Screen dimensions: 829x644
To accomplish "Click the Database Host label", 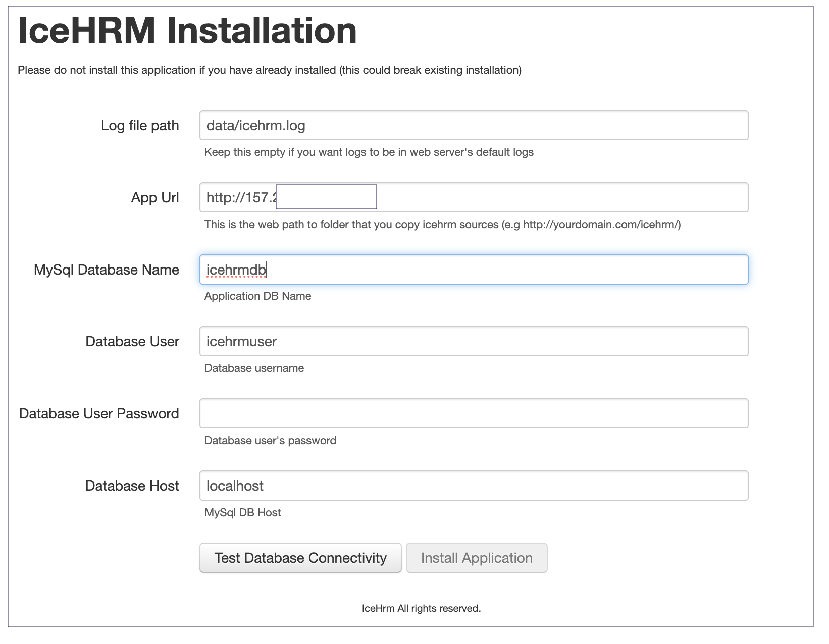I will coord(132,486).
